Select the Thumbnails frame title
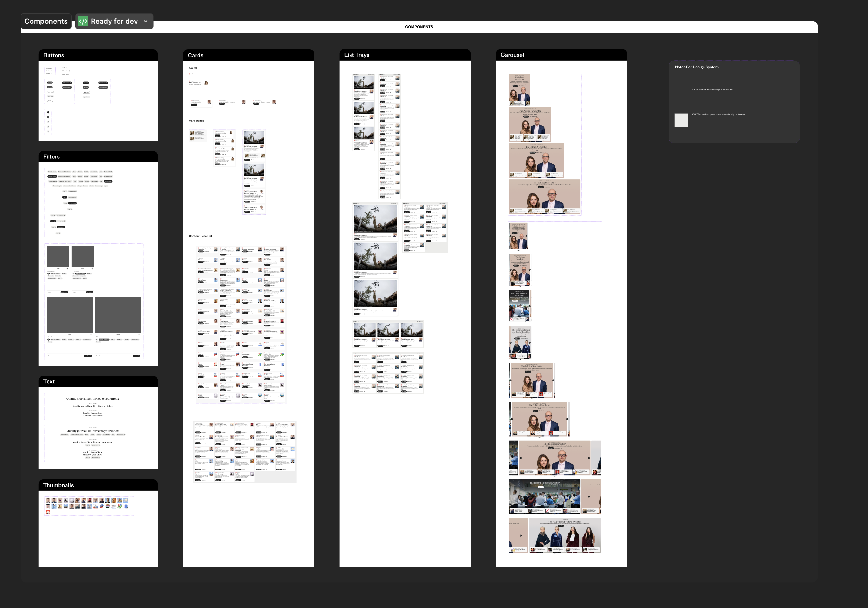Screen dimensions: 868x608 (58, 485)
